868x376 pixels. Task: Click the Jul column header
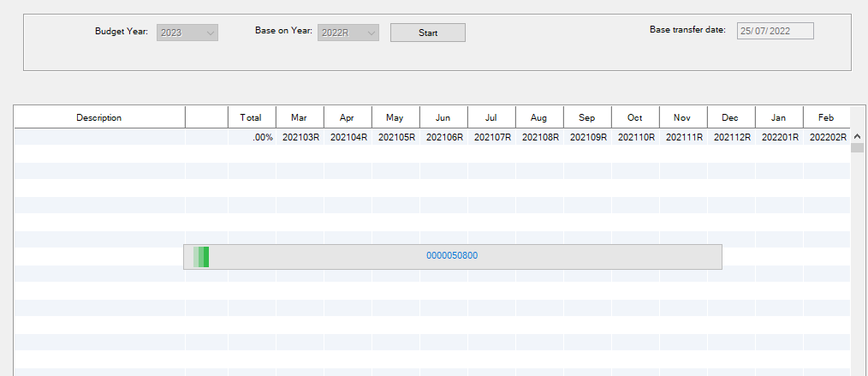point(491,117)
